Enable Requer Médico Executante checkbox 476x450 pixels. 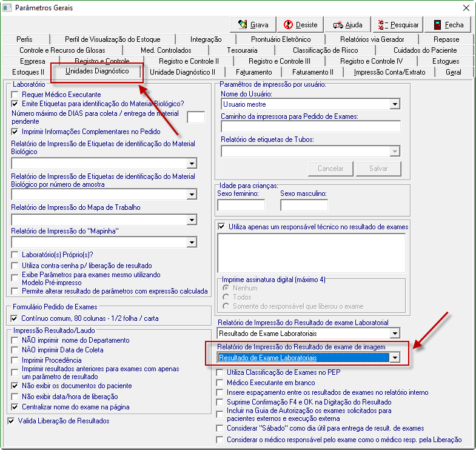click(15, 95)
